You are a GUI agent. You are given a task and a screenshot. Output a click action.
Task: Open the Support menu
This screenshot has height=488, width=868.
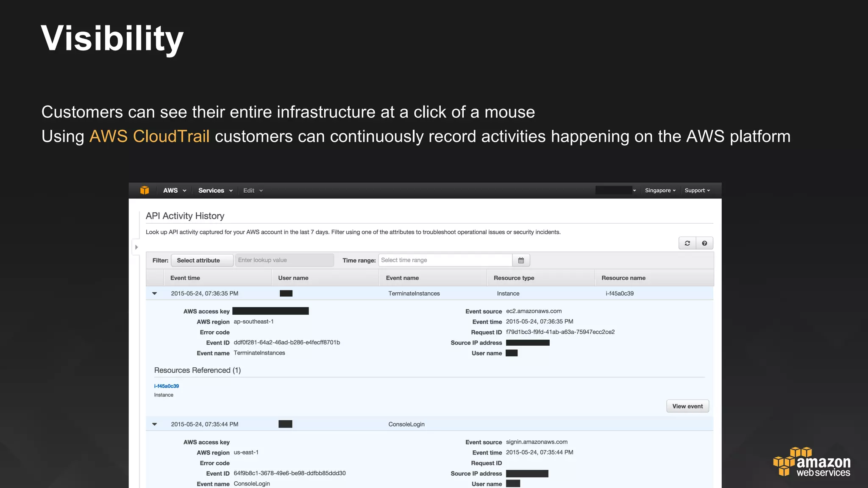(x=697, y=191)
